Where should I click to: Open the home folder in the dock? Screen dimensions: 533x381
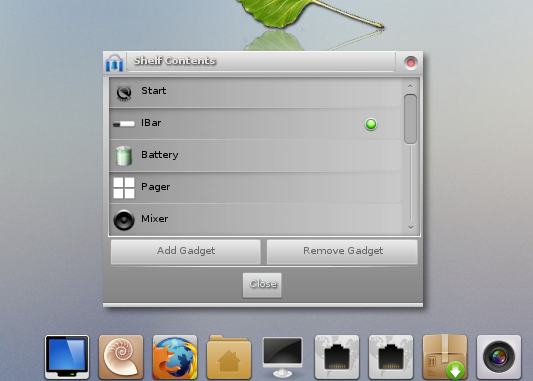(229, 357)
